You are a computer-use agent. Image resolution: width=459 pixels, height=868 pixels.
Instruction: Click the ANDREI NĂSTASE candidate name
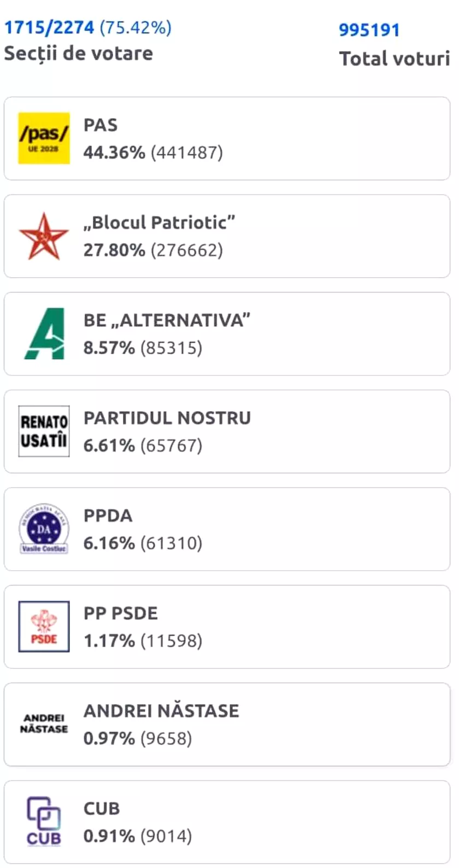click(161, 711)
